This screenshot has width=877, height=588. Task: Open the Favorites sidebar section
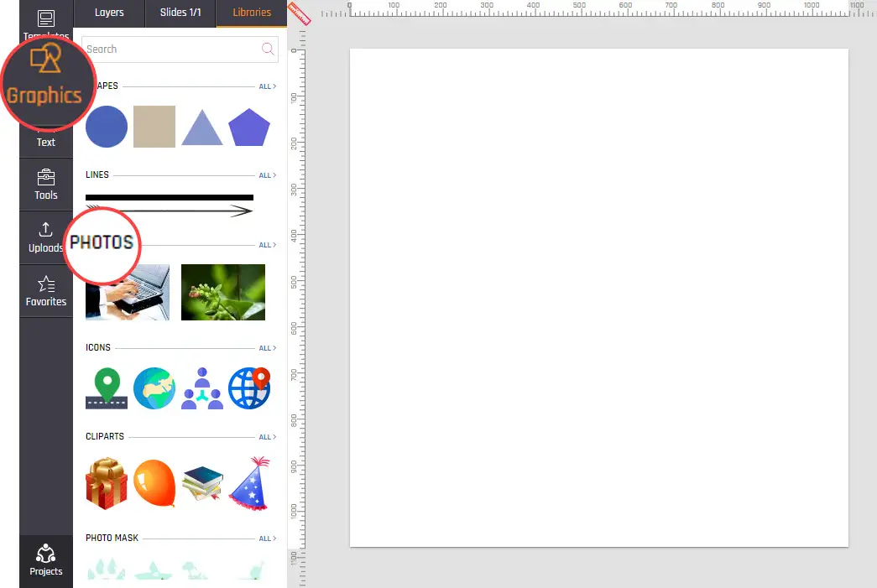pos(46,291)
